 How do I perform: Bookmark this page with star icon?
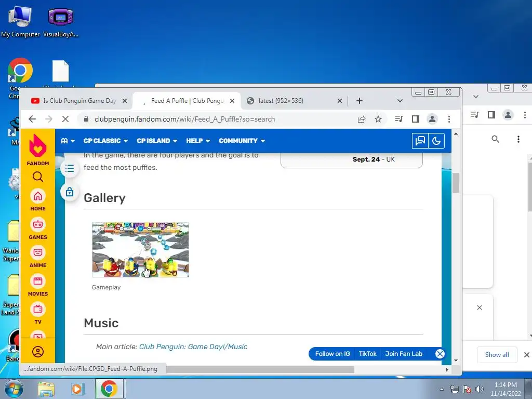click(x=378, y=119)
